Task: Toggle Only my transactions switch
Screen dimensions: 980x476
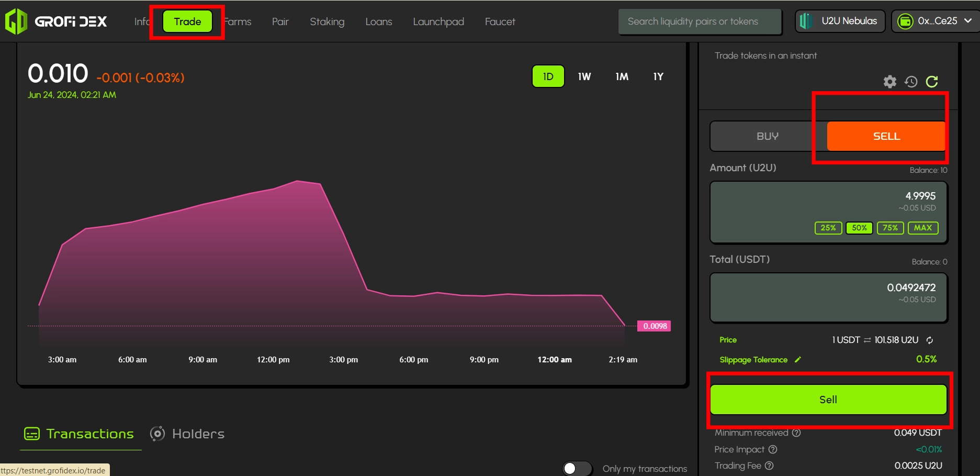Action: click(x=577, y=468)
